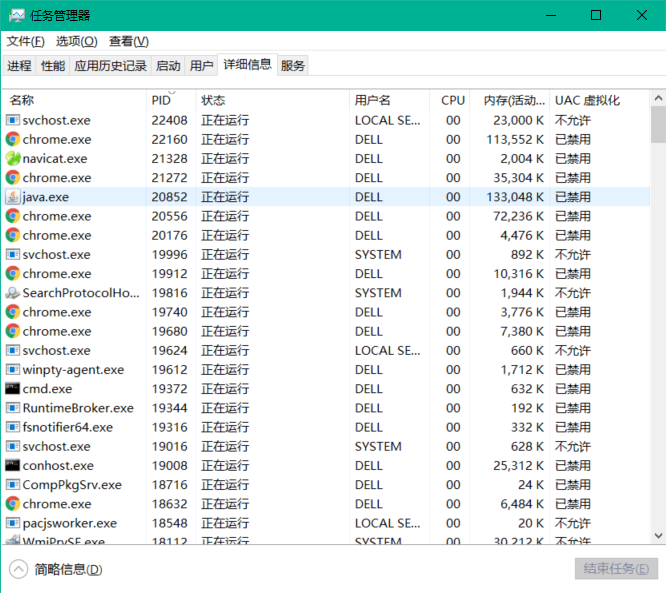Select the winpty-agent.exe name text
Image resolution: width=666 pixels, height=593 pixels.
point(73,370)
